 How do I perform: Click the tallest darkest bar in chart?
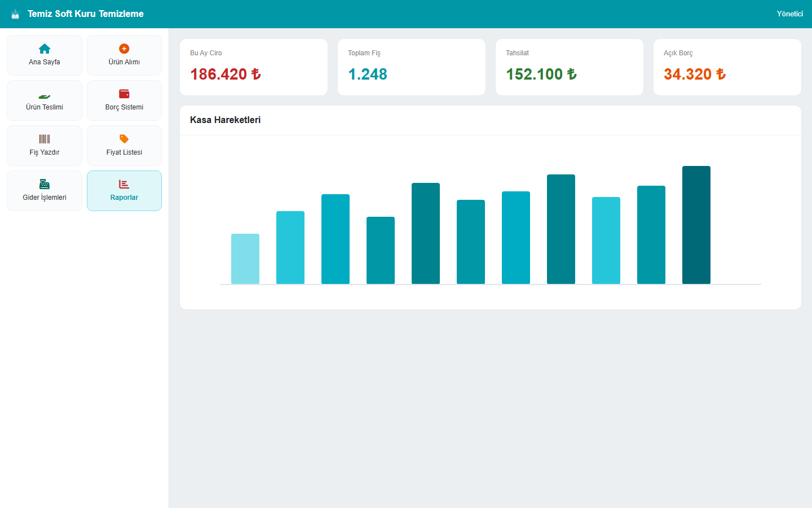pos(696,225)
